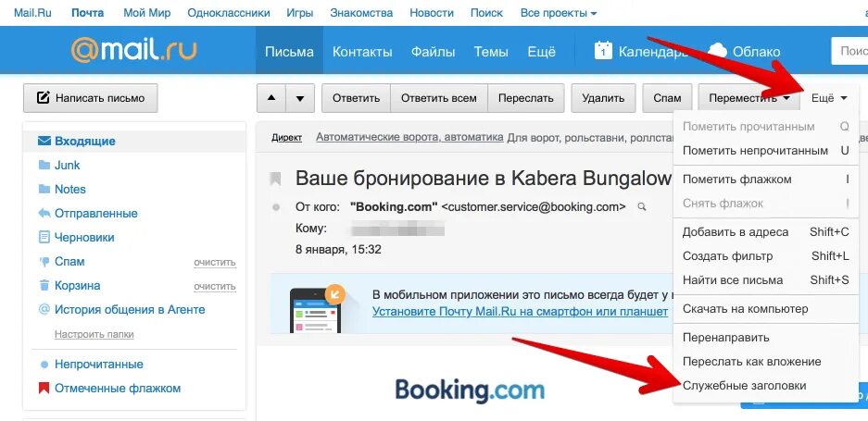
Task: Expand Все проекты in the top bar
Action: [559, 13]
